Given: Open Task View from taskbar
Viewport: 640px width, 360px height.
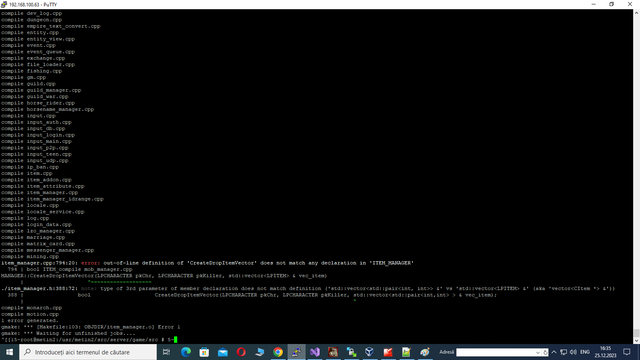Looking at the screenshot, I should click(x=166, y=352).
